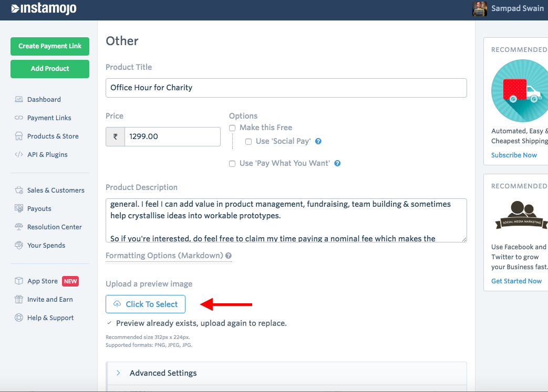Open the App Store menu item
The width and height of the screenshot is (548, 392).
(43, 281)
